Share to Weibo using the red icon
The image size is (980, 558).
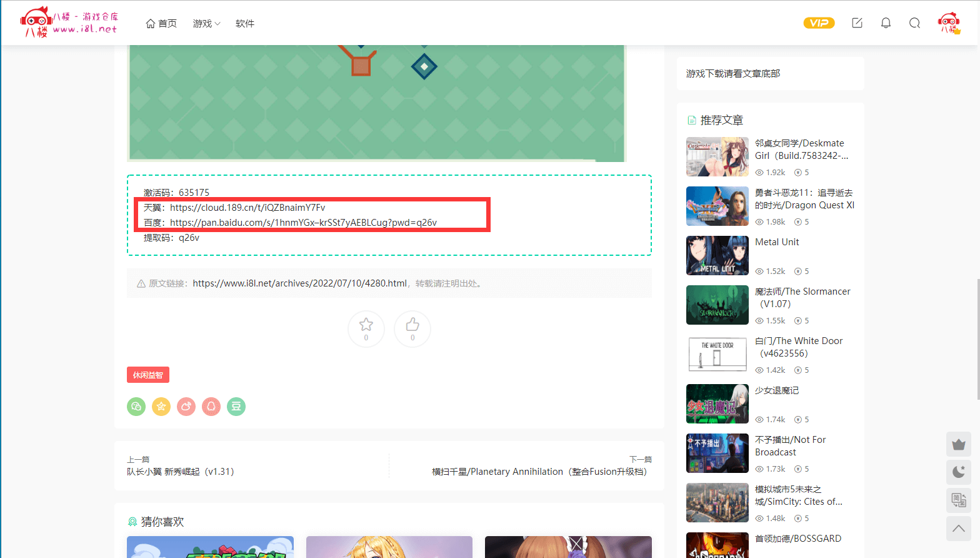pyautogui.click(x=186, y=407)
